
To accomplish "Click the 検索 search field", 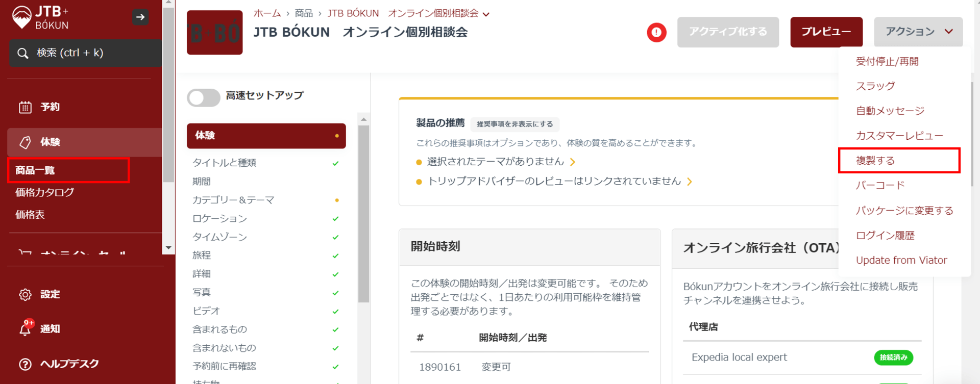I will tap(85, 53).
